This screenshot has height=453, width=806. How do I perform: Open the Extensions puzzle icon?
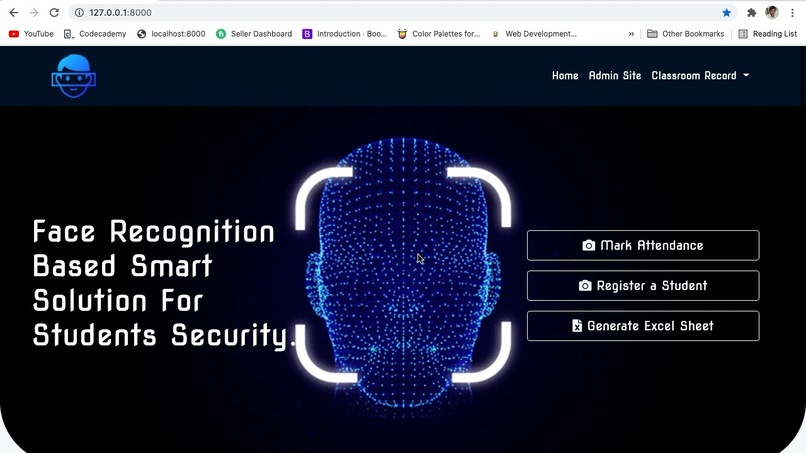(752, 12)
